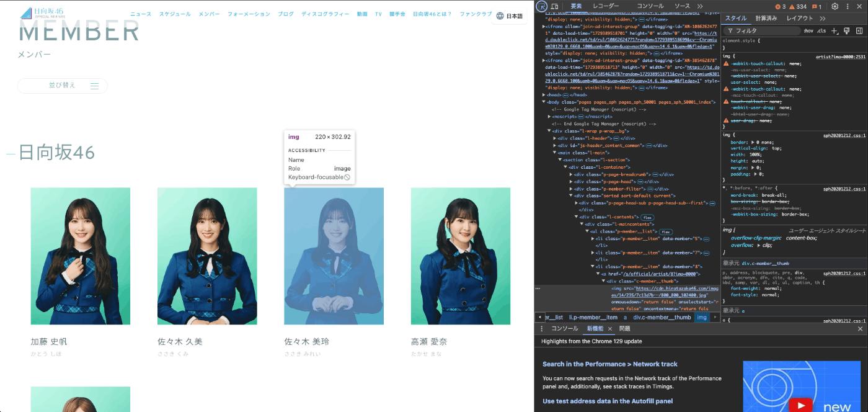868x412 pixels.
Task: Open the cdn.hinatazaka46.com image src link
Action: tap(666, 292)
